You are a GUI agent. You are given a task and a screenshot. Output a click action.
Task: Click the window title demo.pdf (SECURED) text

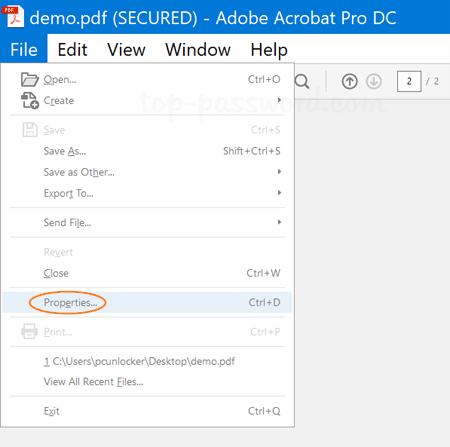113,18
